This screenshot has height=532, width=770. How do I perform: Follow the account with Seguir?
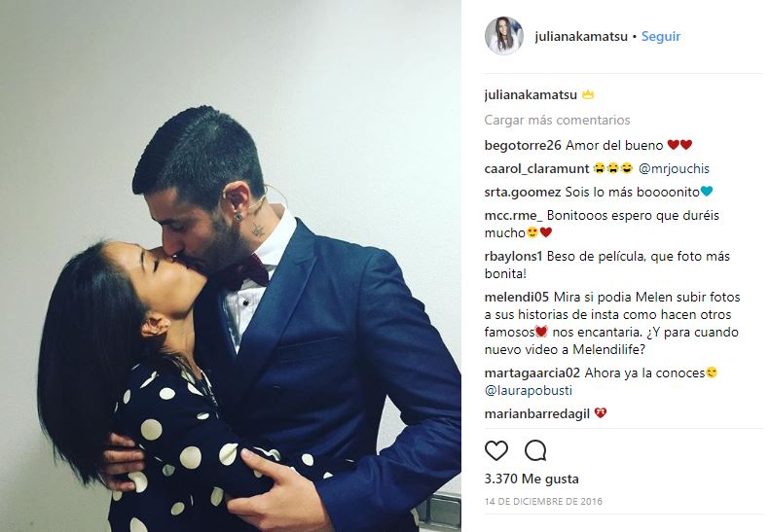pyautogui.click(x=661, y=36)
